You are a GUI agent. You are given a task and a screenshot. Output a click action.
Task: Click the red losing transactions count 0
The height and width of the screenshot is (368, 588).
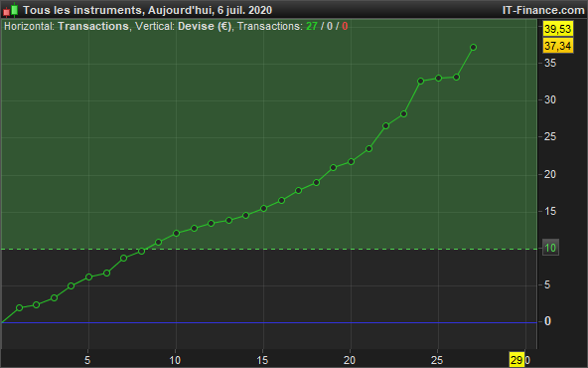pyautogui.click(x=345, y=26)
